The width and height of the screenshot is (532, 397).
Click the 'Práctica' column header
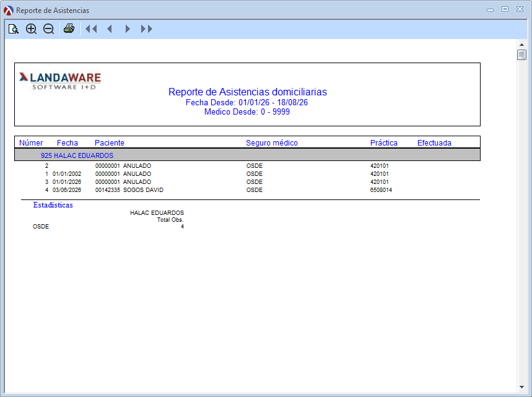(384, 143)
